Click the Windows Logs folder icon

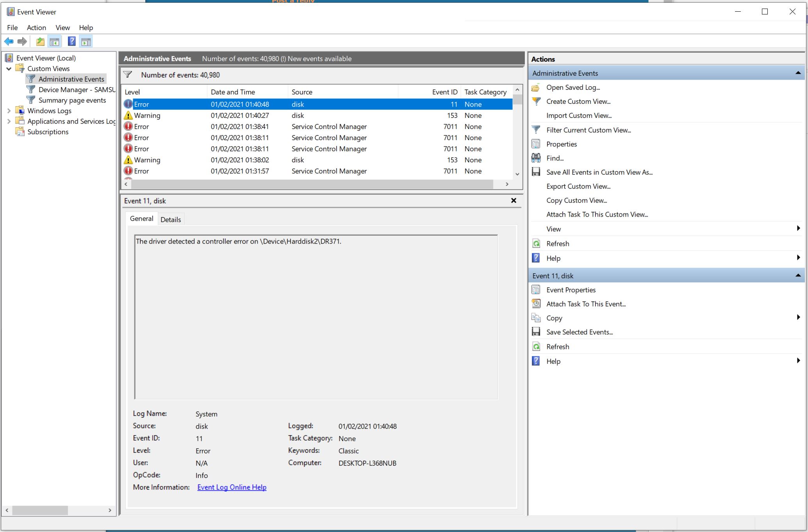point(20,110)
